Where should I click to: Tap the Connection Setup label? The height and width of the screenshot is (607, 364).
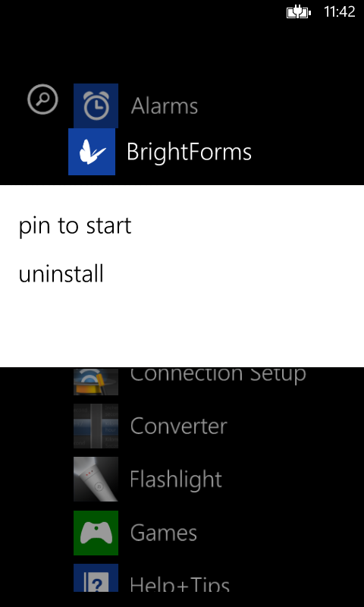(x=218, y=375)
